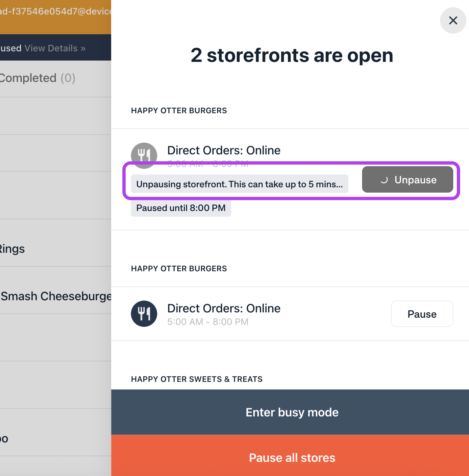469x476 pixels.
Task: Click the Unpausing storefront status message
Action: click(239, 184)
